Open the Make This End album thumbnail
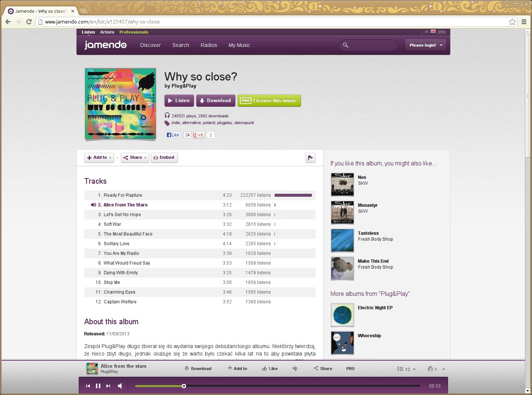The width and height of the screenshot is (532, 395). (342, 268)
